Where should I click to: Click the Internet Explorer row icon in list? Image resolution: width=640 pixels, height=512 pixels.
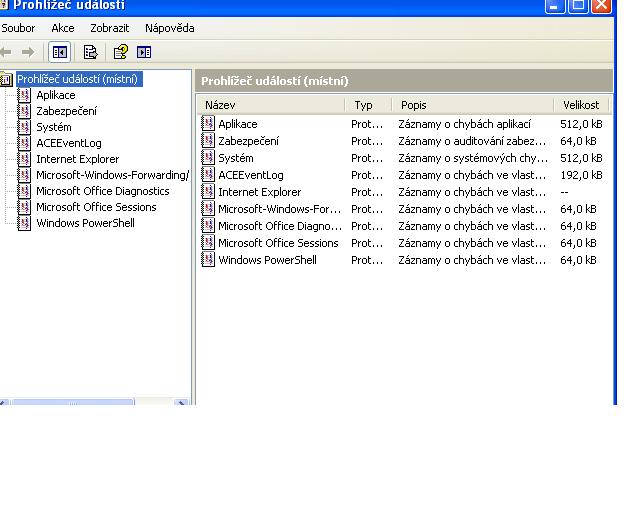coord(208,192)
